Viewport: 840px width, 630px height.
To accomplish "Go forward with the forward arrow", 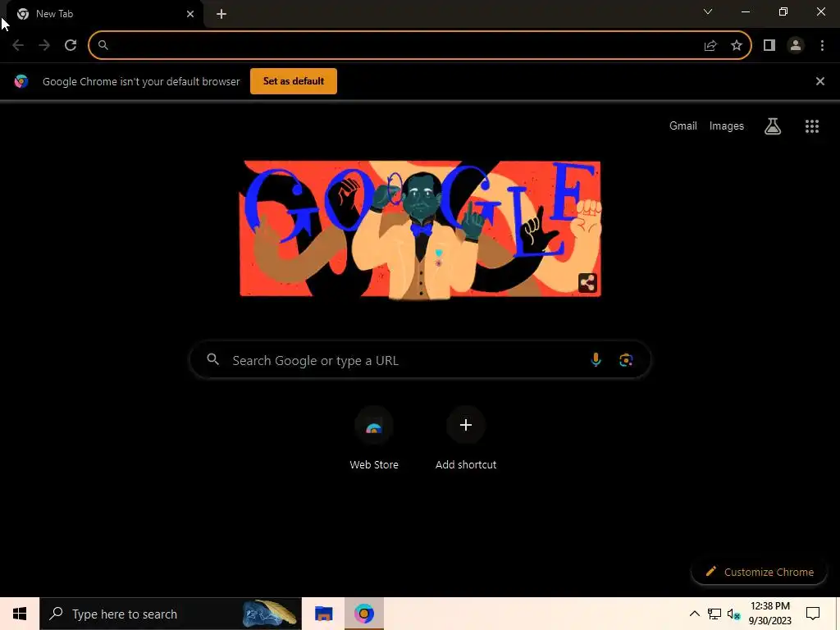I will [x=44, y=45].
